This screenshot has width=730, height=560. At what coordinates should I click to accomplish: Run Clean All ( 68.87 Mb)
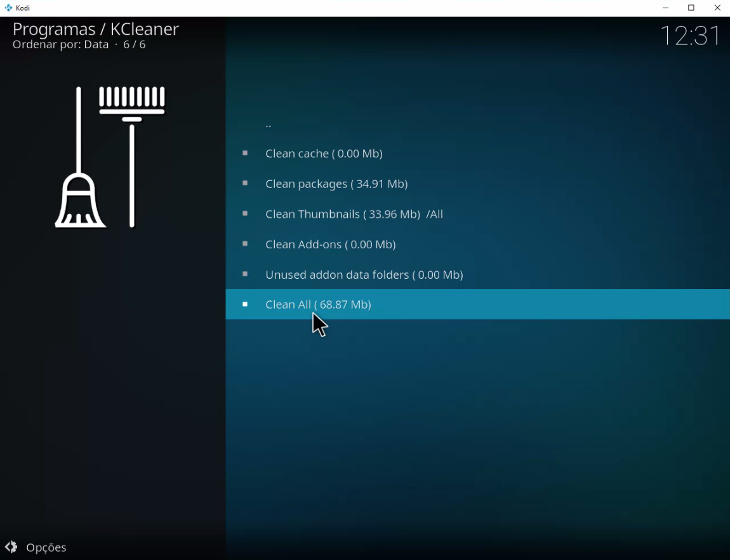[x=477, y=304]
